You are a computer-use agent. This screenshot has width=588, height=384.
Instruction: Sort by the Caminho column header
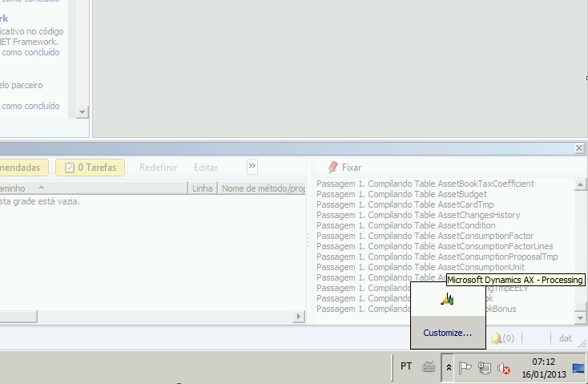click(94, 188)
